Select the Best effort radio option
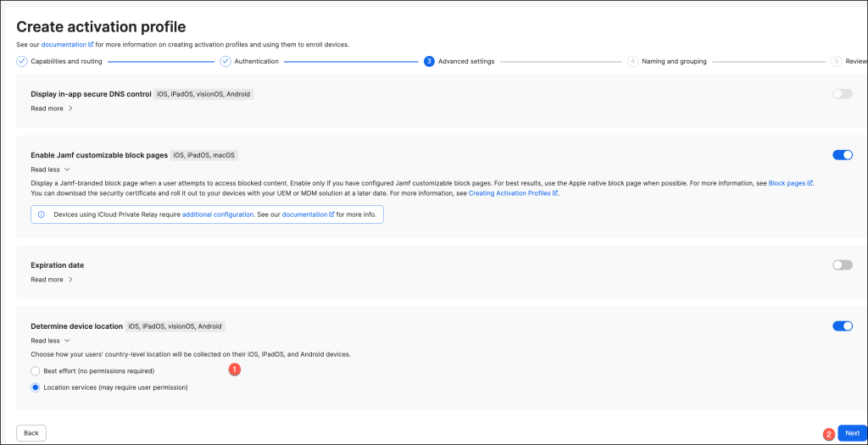This screenshot has width=868, height=445. (36, 370)
